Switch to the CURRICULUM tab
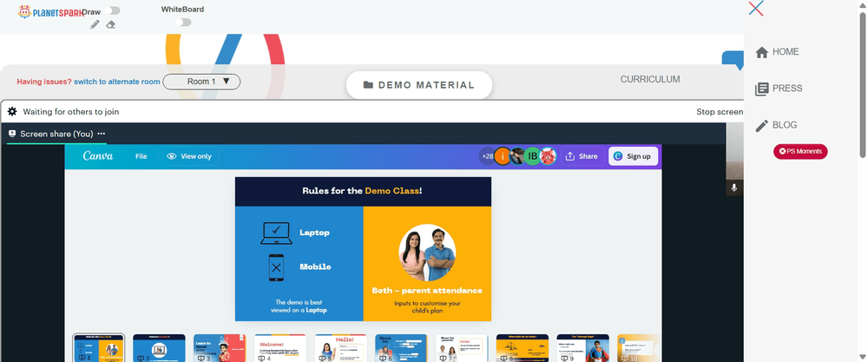The width and height of the screenshot is (868, 362). pos(650,79)
